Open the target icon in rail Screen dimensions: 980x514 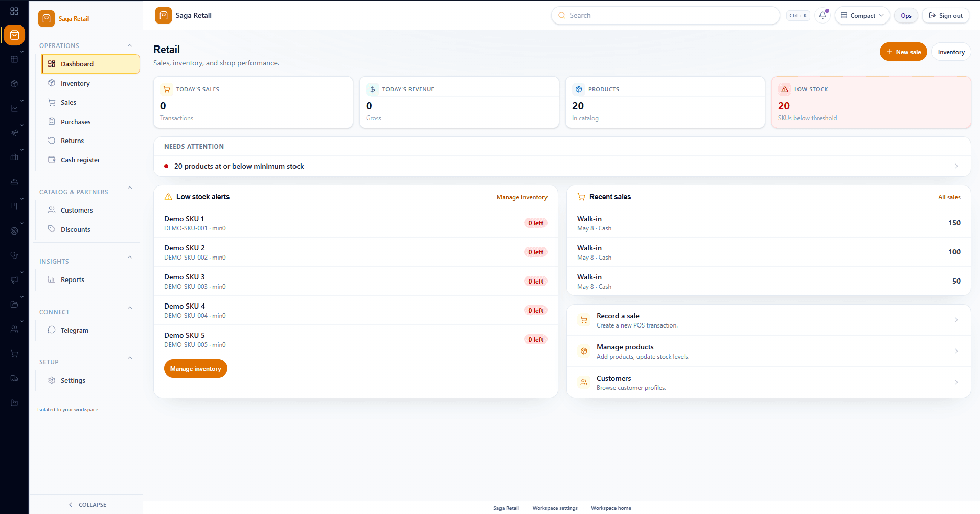[14, 231]
